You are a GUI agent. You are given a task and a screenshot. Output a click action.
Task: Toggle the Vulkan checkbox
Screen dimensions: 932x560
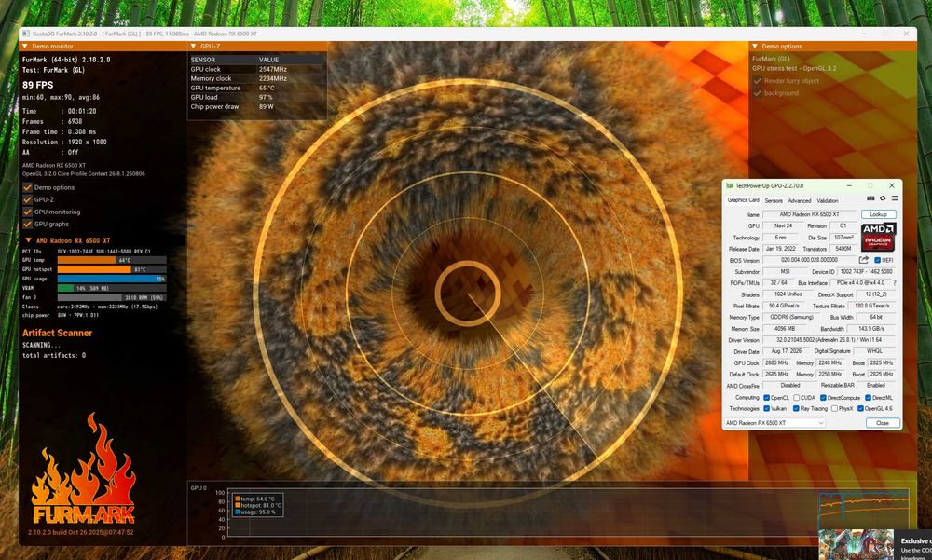767,408
